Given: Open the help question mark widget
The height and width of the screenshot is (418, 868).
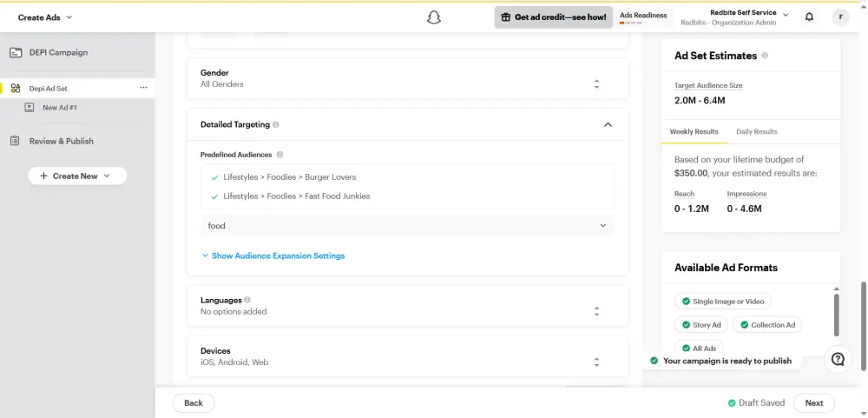Looking at the screenshot, I should coord(838,359).
